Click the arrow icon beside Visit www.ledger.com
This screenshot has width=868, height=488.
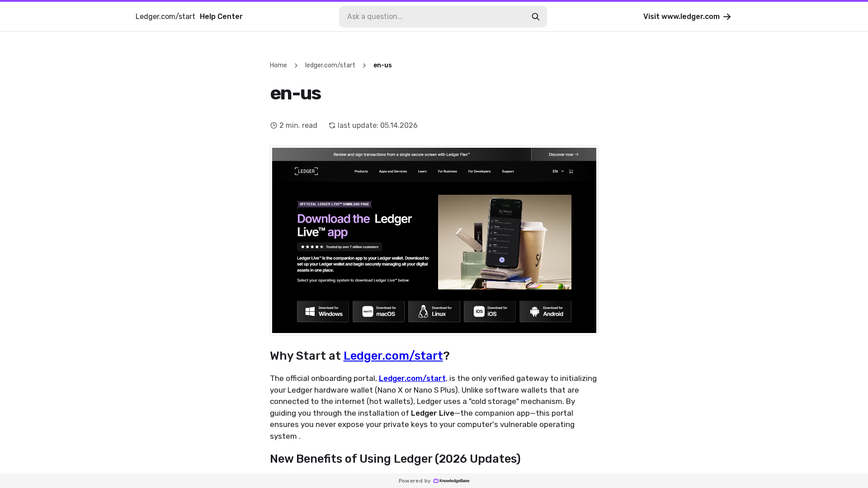(x=727, y=17)
